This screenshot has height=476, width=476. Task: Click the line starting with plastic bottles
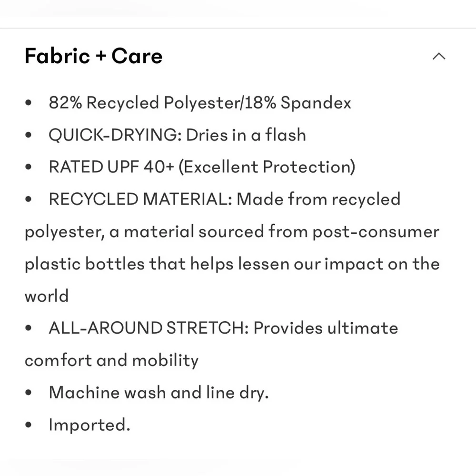(x=232, y=264)
